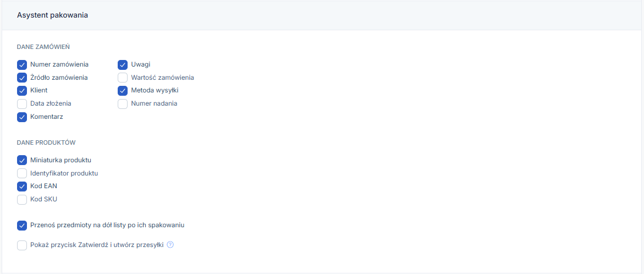Disable Przenoś przedmioty na dół listy option
Image resolution: width=644 pixels, height=274 pixels.
(x=22, y=226)
